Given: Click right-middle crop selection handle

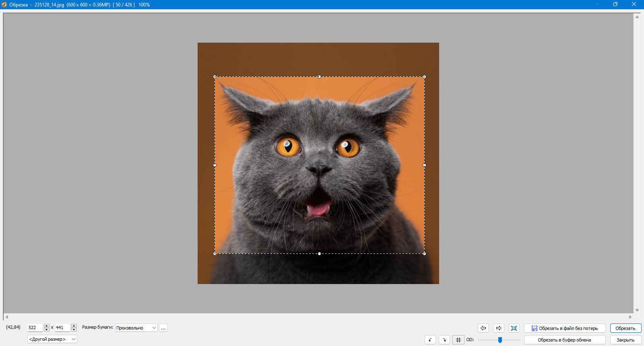Looking at the screenshot, I should pyautogui.click(x=424, y=165).
